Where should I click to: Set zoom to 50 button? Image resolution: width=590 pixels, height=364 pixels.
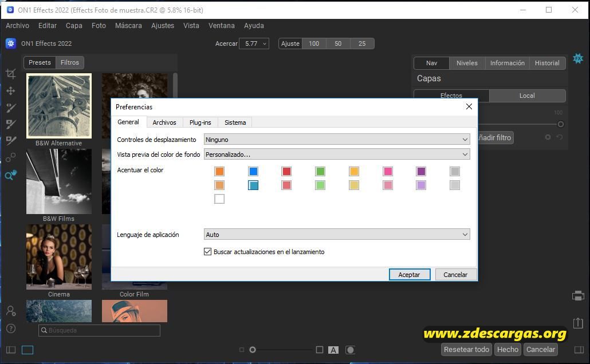click(x=338, y=43)
